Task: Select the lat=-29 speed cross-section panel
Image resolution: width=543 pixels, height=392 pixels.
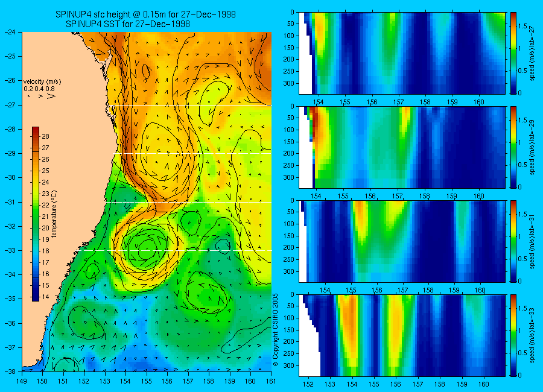Action: click(x=402, y=148)
